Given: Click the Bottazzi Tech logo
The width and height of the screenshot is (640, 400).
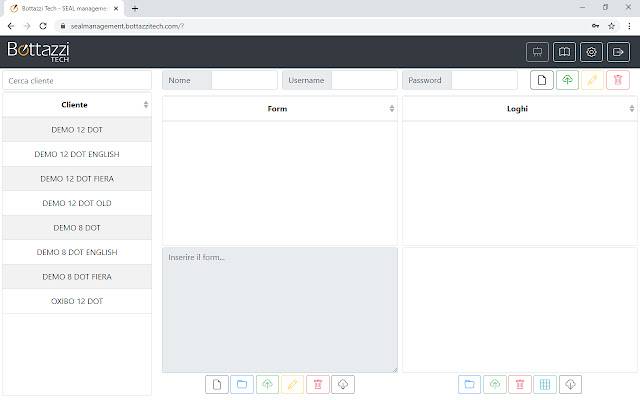Looking at the screenshot, I should 38,52.
